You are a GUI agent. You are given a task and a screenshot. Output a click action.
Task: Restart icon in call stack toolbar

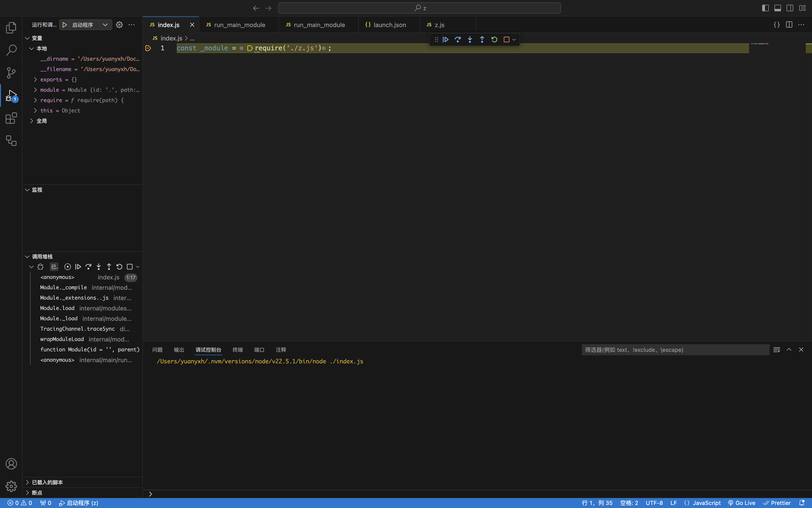[119, 267]
